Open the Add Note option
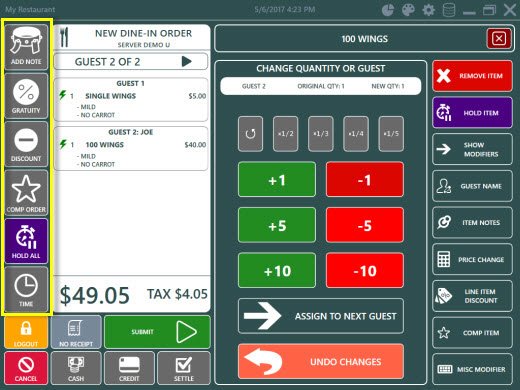 pos(26,46)
